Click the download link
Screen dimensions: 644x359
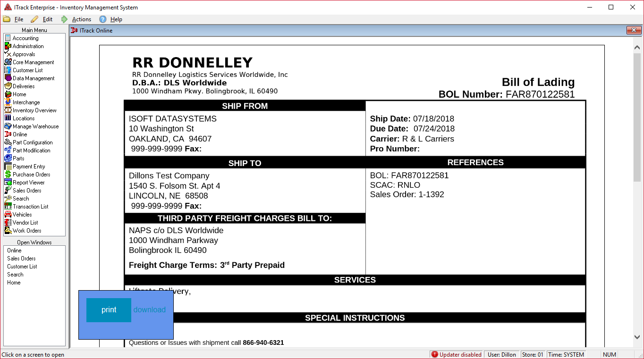click(x=149, y=310)
